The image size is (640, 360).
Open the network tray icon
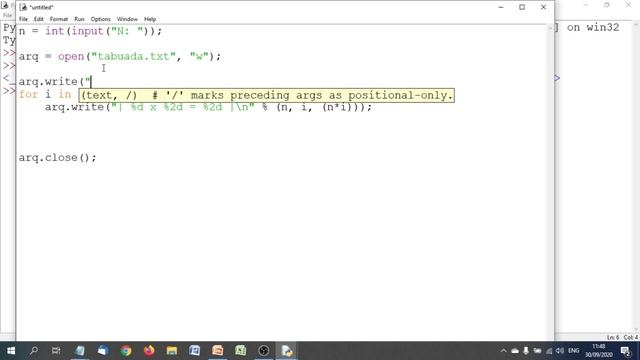pyautogui.click(x=549, y=351)
